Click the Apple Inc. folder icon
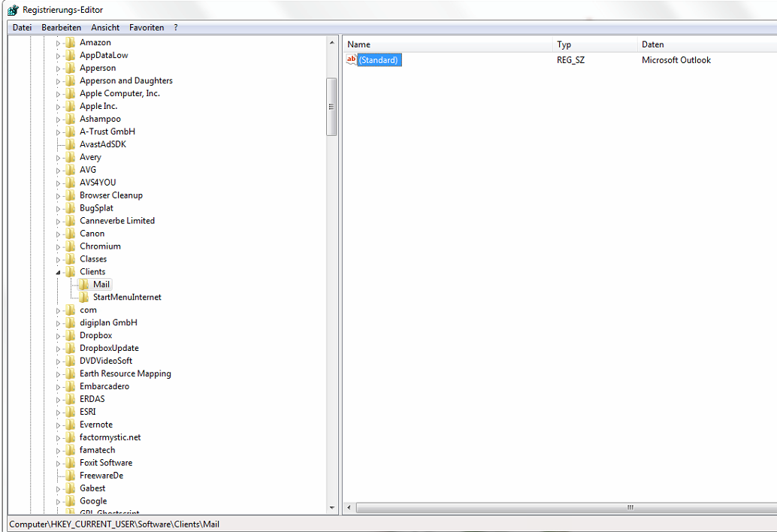777x532 pixels. pyautogui.click(x=71, y=106)
